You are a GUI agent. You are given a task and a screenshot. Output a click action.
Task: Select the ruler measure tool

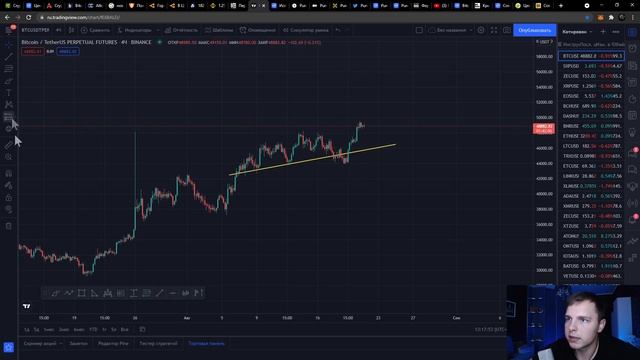click(9, 144)
